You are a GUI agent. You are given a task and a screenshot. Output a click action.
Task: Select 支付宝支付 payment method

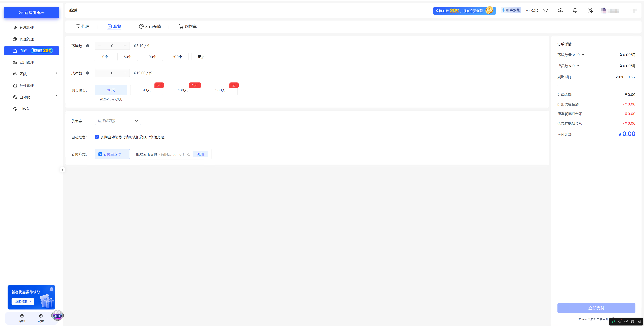click(x=112, y=154)
